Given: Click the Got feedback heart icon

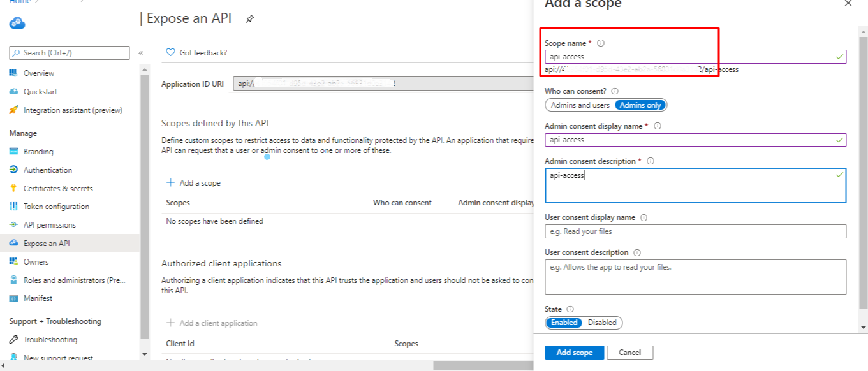Looking at the screenshot, I should (170, 53).
